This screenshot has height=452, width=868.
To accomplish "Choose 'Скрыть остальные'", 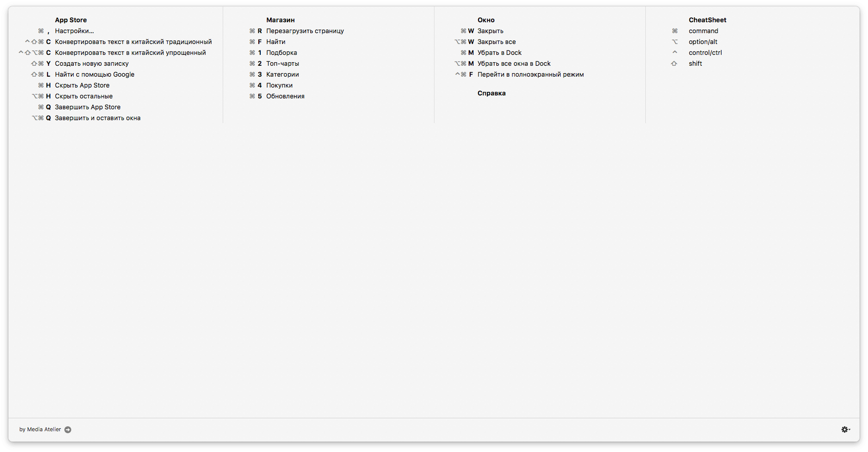I will point(84,96).
